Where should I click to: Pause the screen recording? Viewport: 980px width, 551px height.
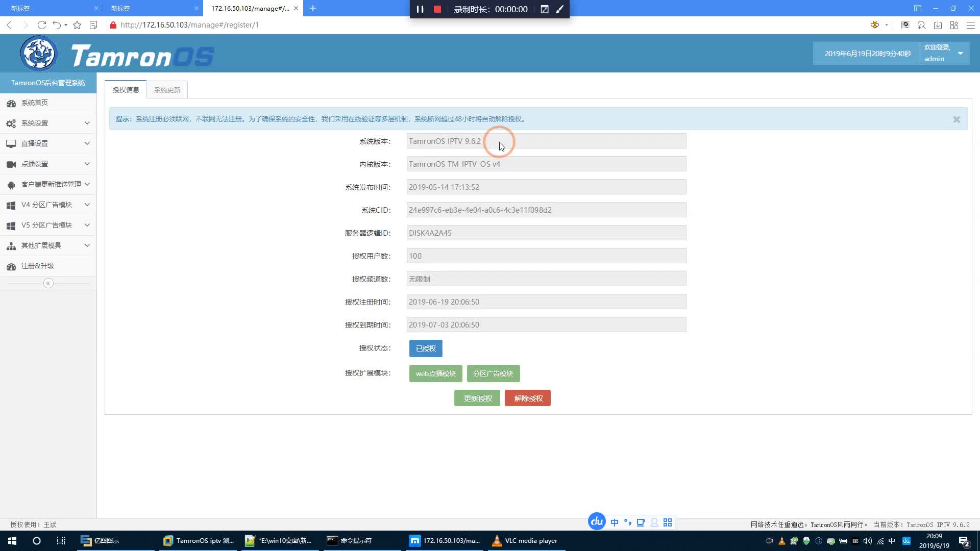(x=420, y=9)
